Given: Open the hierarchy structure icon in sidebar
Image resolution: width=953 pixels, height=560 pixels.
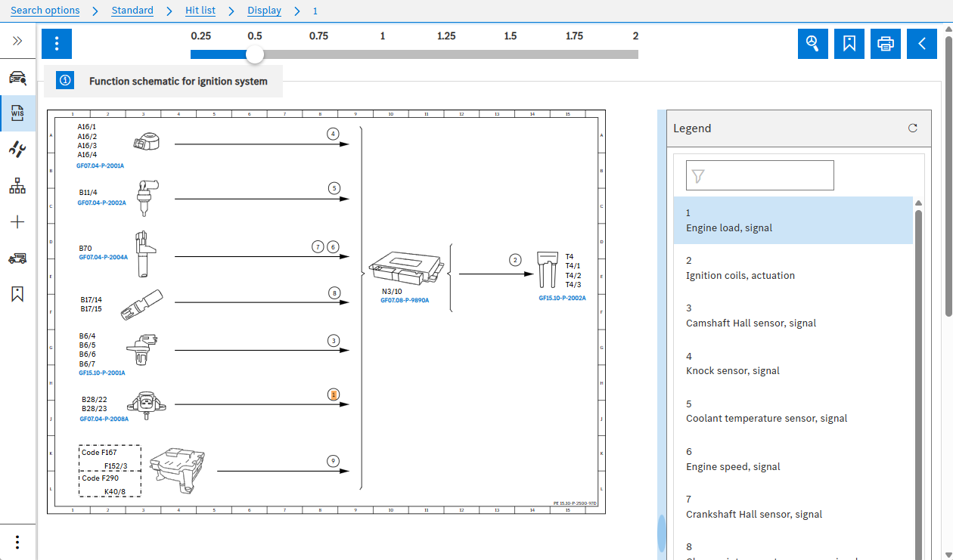Looking at the screenshot, I should coord(17,185).
